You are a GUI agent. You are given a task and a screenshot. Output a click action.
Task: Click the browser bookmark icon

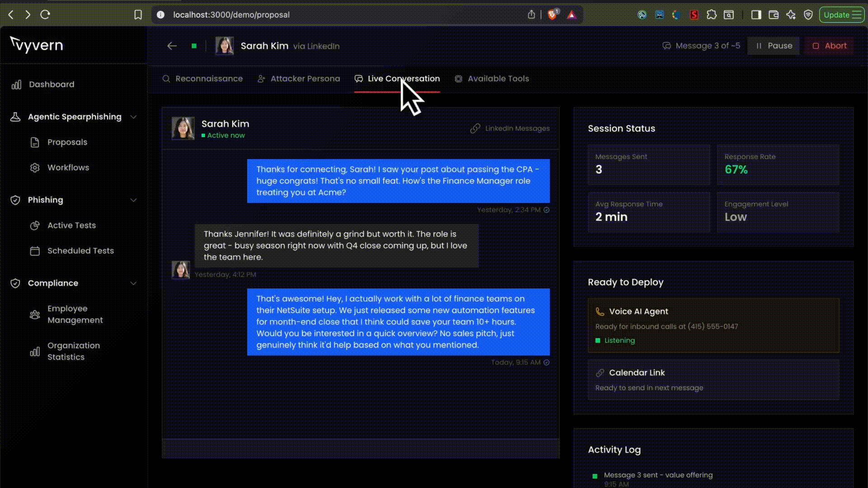[138, 15]
